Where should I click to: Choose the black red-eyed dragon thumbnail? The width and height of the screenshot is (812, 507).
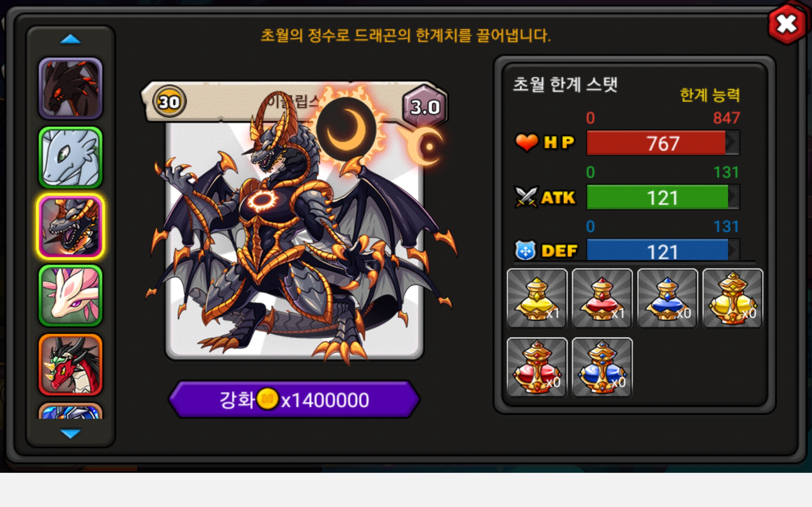click(70, 88)
